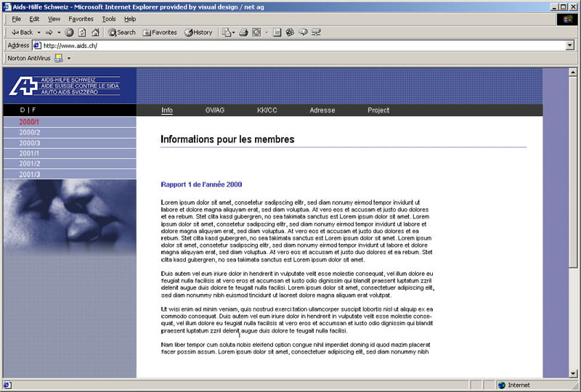Open the Forward button history dropdown
The image size is (581, 392).
click(59, 33)
